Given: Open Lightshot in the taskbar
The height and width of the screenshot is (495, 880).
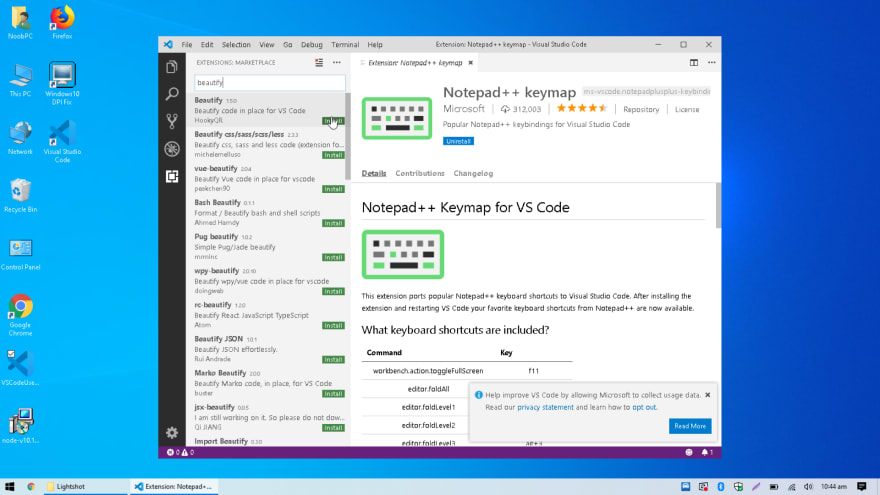Looking at the screenshot, I should pos(85,487).
